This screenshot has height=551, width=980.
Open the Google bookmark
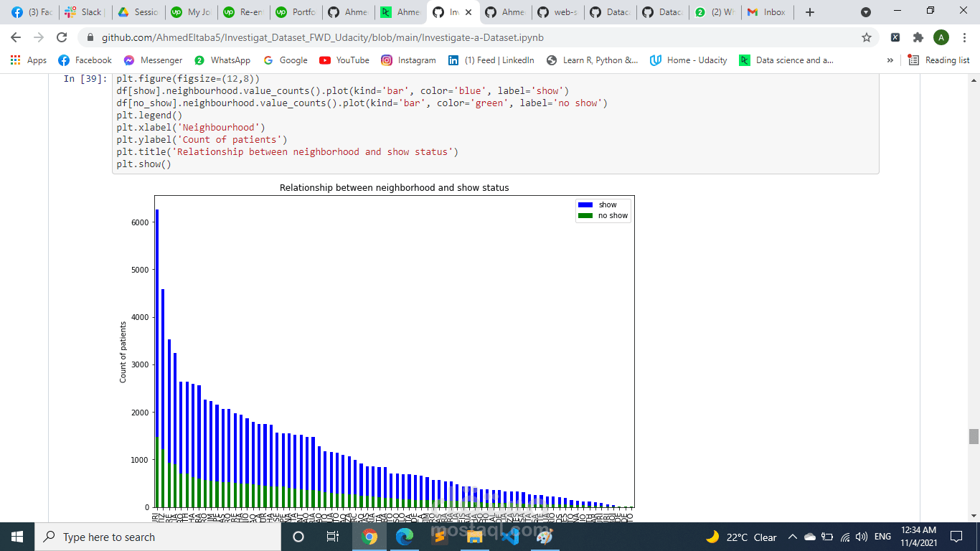[x=286, y=60]
